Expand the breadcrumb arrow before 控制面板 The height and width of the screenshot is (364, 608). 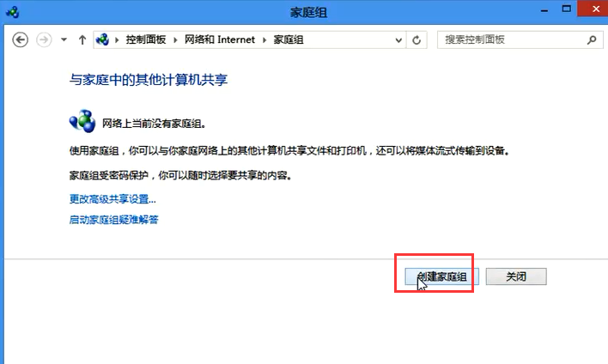click(117, 39)
